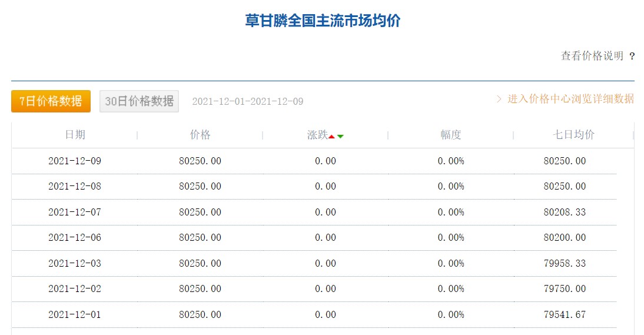644x335 pixels.
Task: Click the 80208.33 seven-day average value
Action: coord(565,213)
